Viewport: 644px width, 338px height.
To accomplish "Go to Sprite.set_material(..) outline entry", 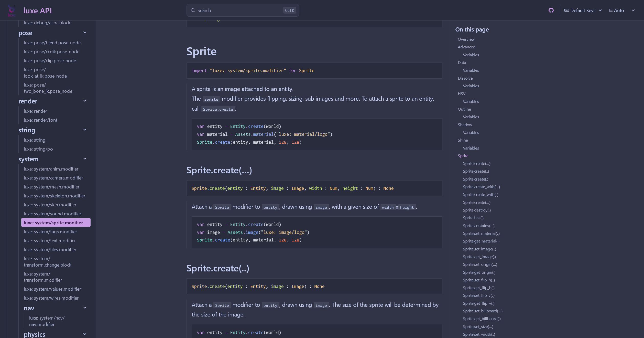I will click(x=481, y=233).
